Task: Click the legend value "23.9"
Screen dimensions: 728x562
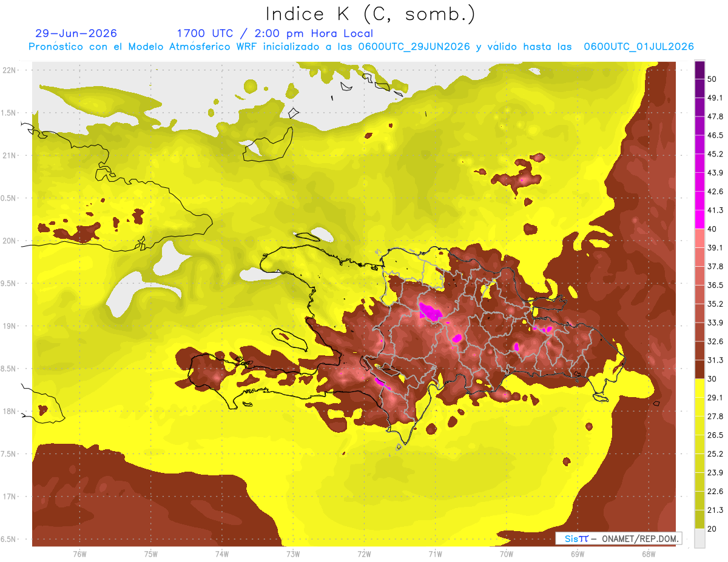Action: 715,472
